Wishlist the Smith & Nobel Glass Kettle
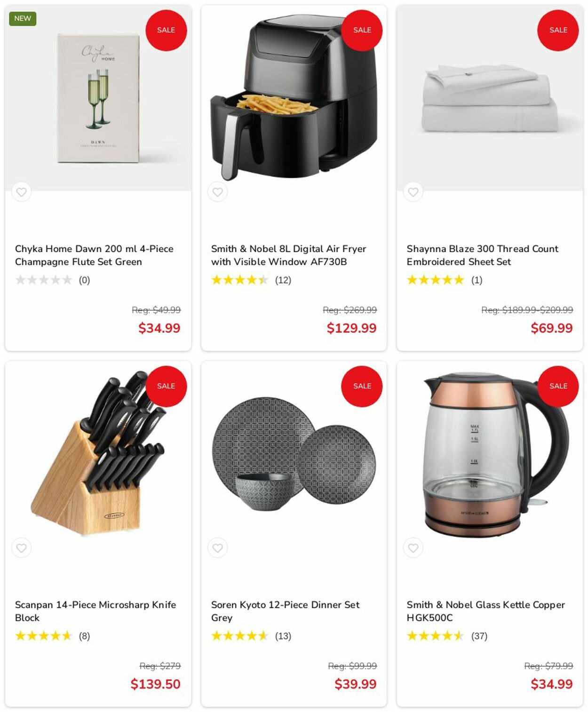 point(413,548)
